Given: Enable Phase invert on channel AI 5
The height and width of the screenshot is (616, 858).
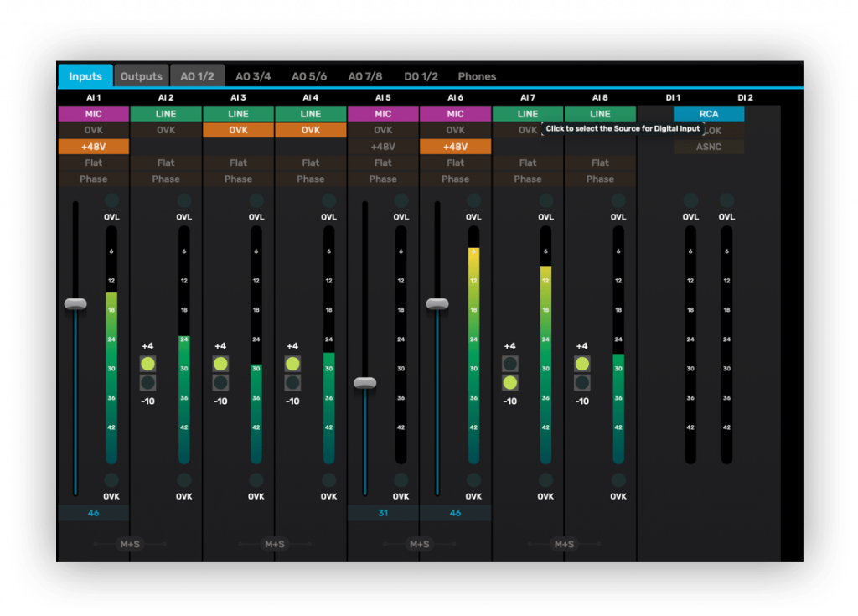Looking at the screenshot, I should tap(383, 179).
